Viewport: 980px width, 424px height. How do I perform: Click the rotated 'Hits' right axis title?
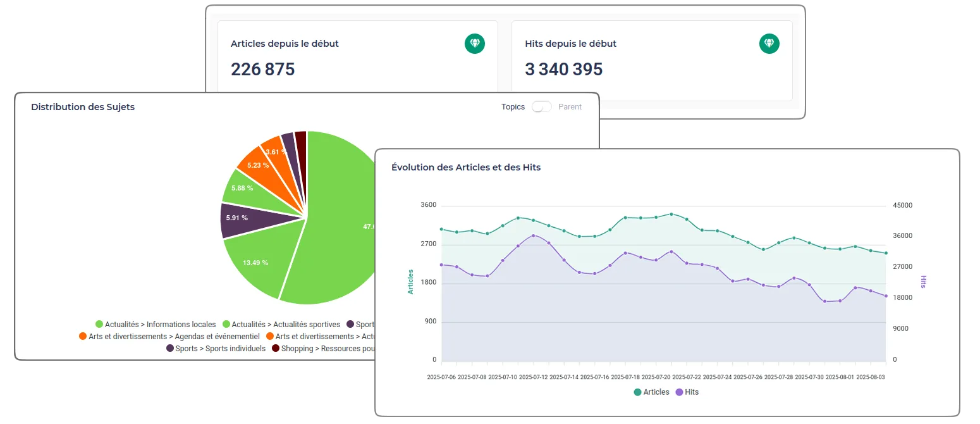pos(923,282)
